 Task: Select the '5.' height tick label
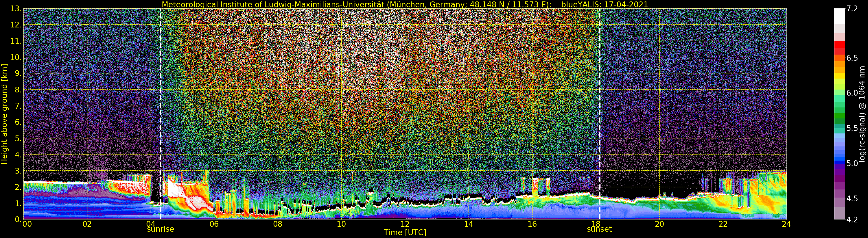coord(18,138)
